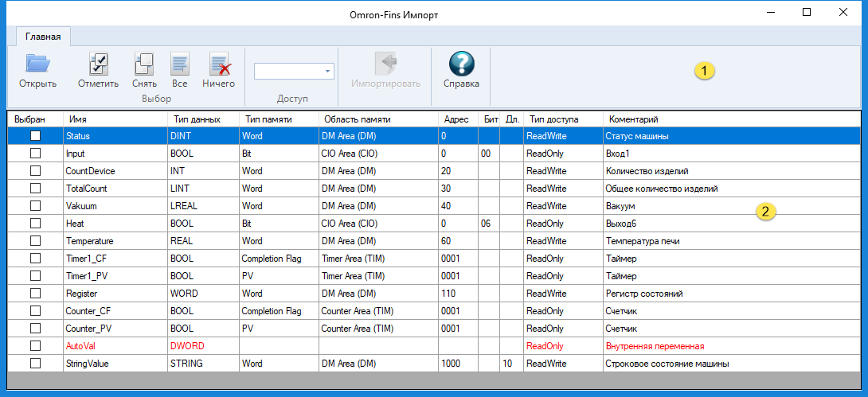Check the AutoVal row checkbox

click(35, 346)
